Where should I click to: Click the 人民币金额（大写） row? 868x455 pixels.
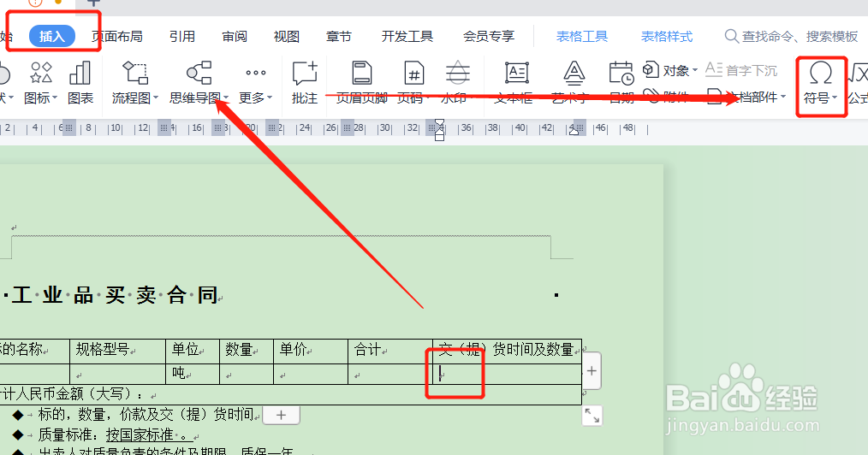[x=290, y=395]
